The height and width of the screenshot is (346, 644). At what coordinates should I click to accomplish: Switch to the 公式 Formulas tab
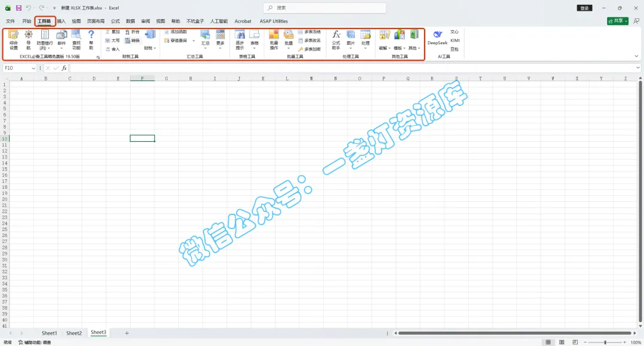click(116, 21)
